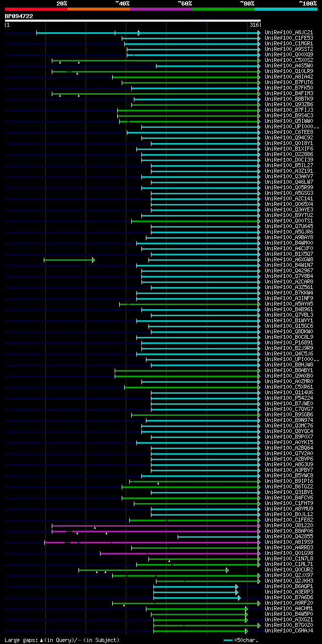Select the UniRef100_P54224 label

pyautogui.click(x=289, y=398)
